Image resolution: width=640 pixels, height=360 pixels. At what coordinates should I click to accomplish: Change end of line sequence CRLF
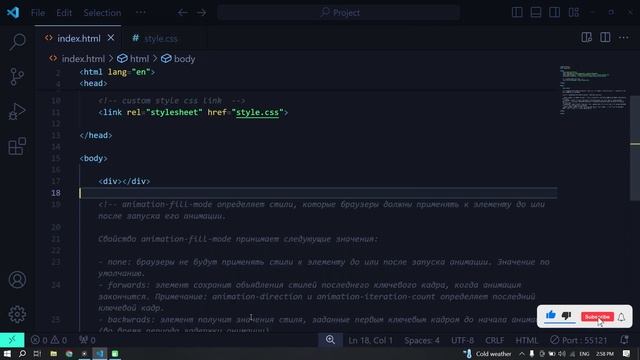click(495, 340)
